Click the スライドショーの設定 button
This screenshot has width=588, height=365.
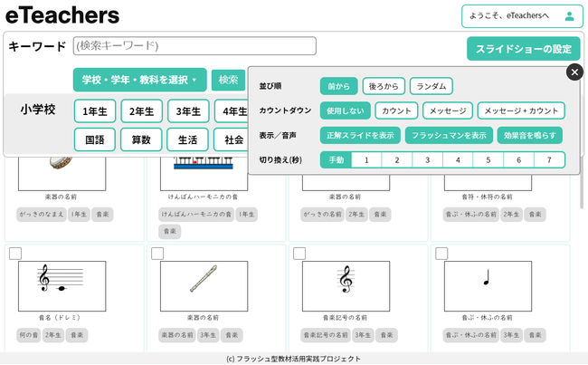(x=523, y=48)
